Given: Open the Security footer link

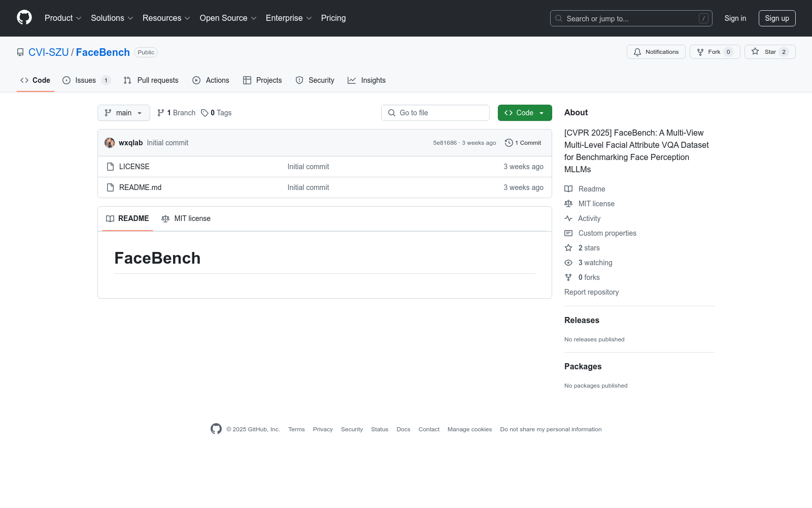Looking at the screenshot, I should tap(352, 429).
